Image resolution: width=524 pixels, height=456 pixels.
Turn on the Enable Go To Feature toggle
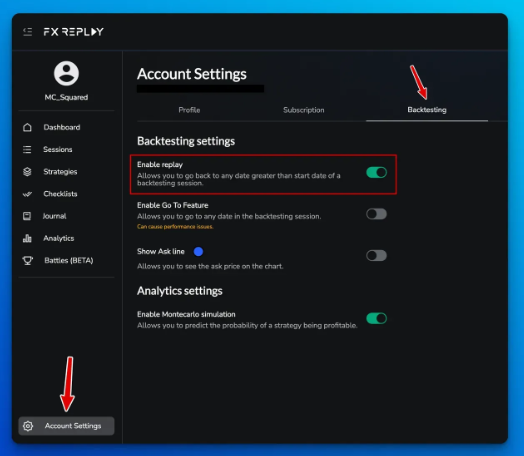377,214
